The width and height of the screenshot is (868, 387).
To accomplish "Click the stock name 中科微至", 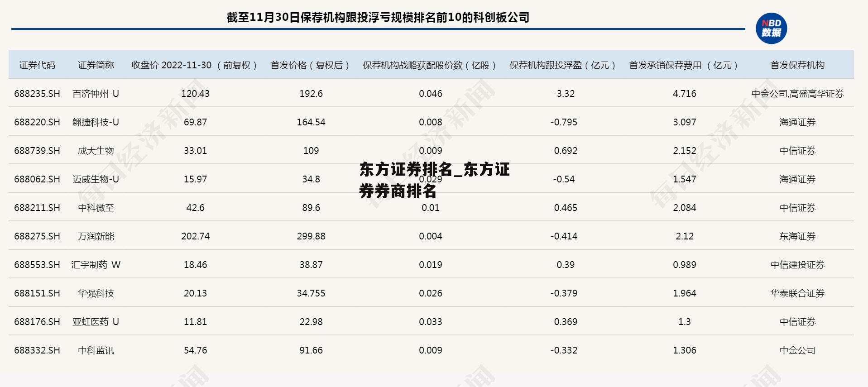I will [x=96, y=208].
